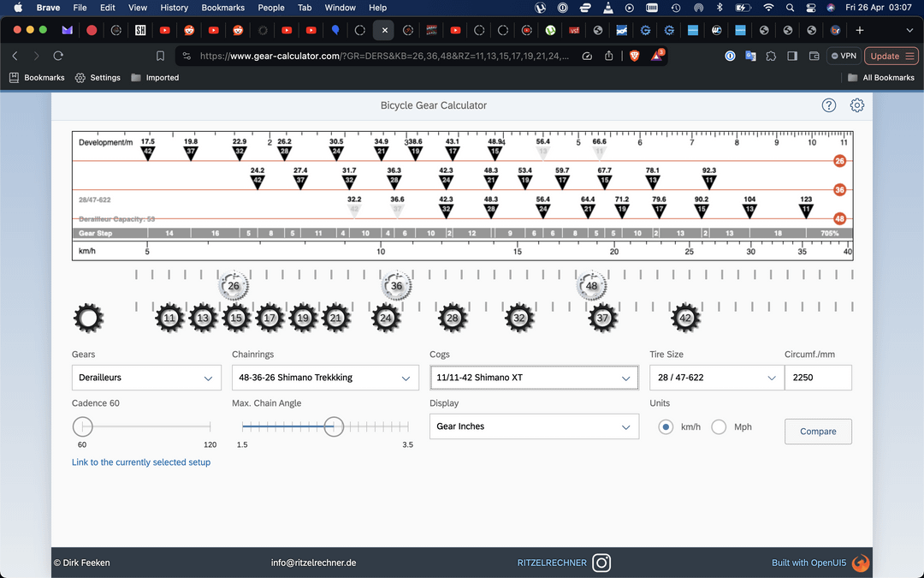
Task: Open the People menu
Action: [271, 8]
